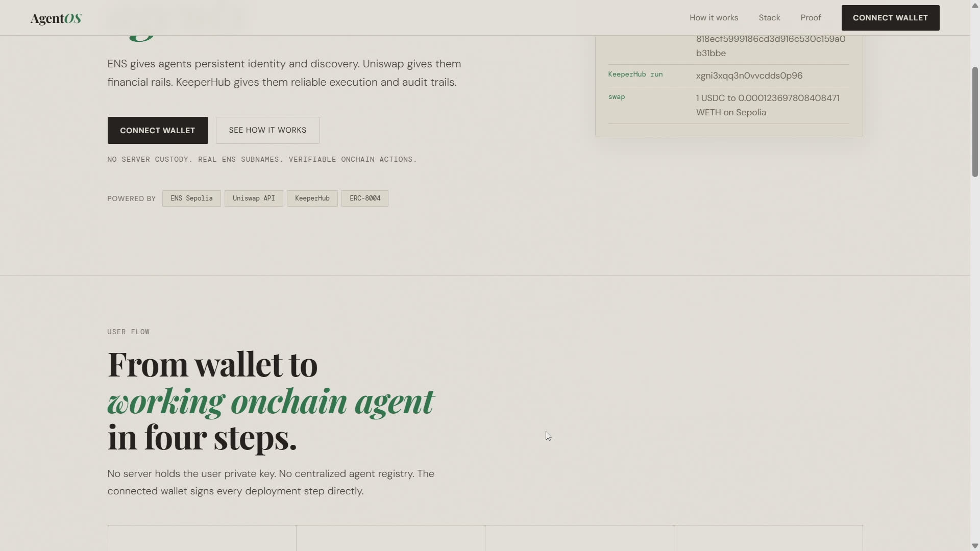This screenshot has height=551, width=980.
Task: Select the ERC-8004 badge
Action: click(365, 198)
